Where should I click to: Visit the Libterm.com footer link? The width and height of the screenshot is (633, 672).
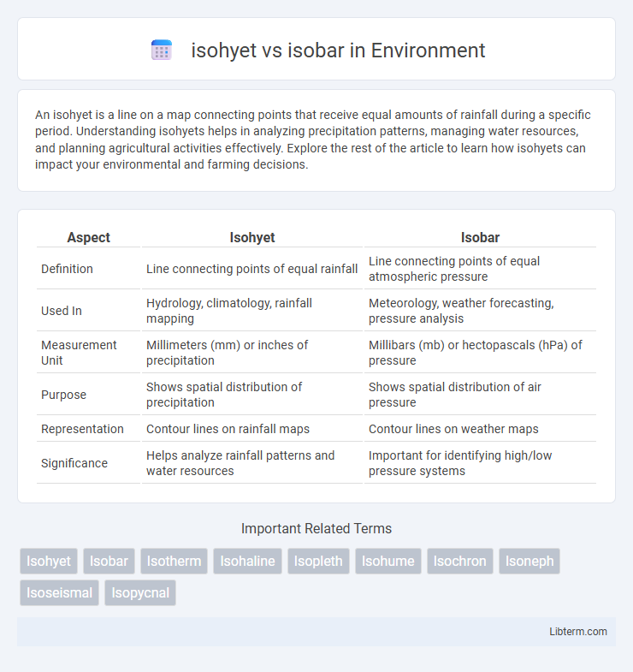tap(578, 631)
